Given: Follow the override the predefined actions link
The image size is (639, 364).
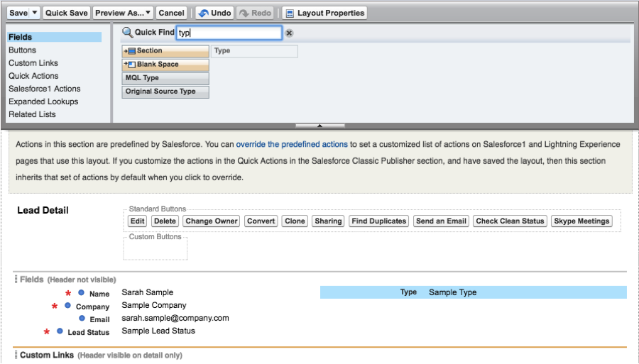Looking at the screenshot, I should (x=292, y=143).
